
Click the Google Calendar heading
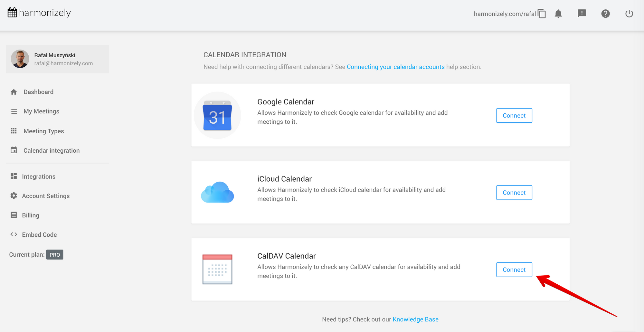[x=286, y=102]
